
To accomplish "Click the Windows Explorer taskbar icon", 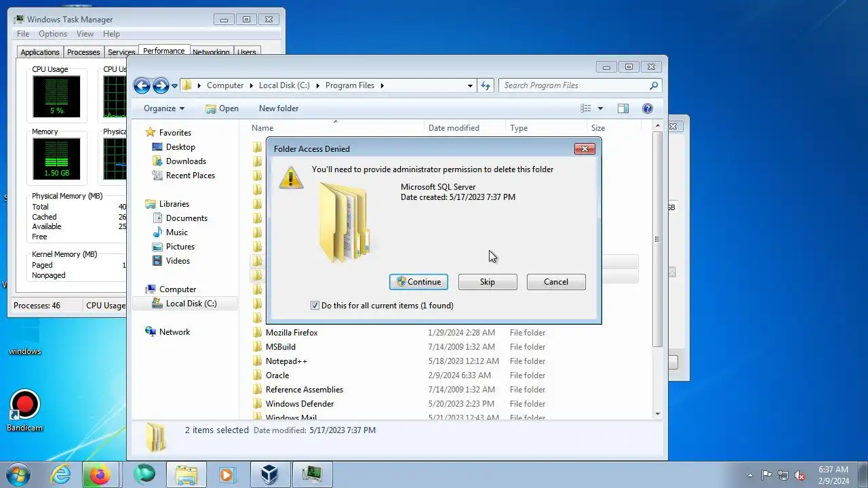I will click(x=186, y=474).
